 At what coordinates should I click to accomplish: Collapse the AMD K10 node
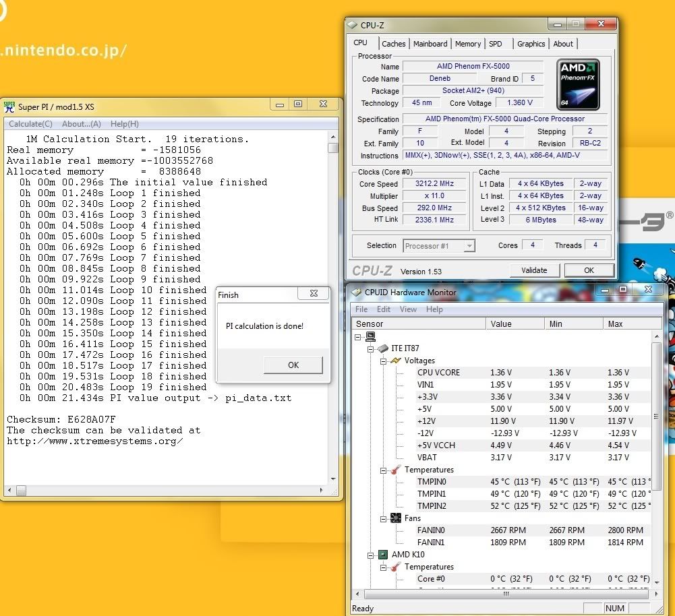(370, 555)
